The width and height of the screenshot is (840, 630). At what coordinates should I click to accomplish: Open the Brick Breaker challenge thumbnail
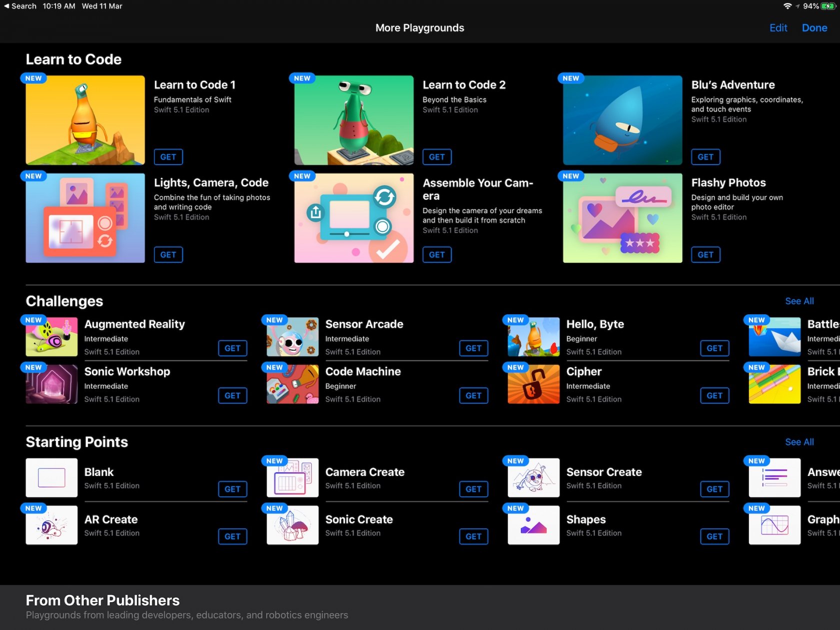(774, 384)
